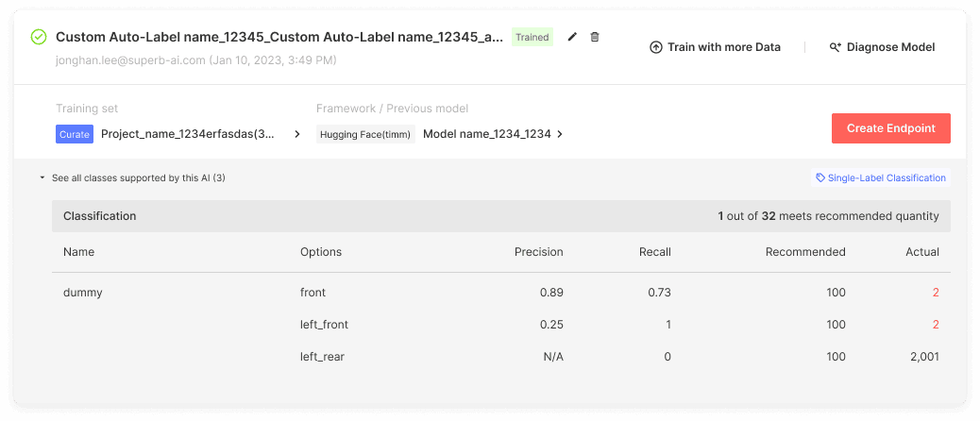Click the trash delete model icon
The width and height of the screenshot is (980, 421).
click(x=595, y=37)
